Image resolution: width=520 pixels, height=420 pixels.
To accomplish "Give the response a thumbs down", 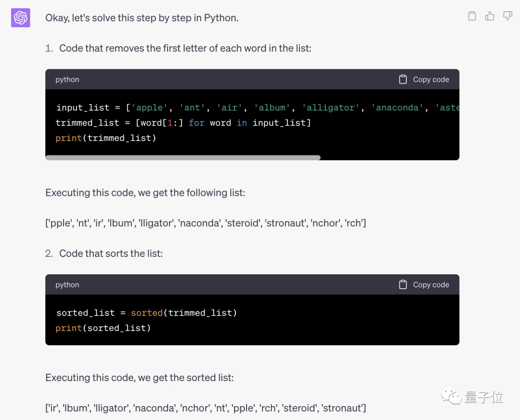I will pyautogui.click(x=507, y=16).
